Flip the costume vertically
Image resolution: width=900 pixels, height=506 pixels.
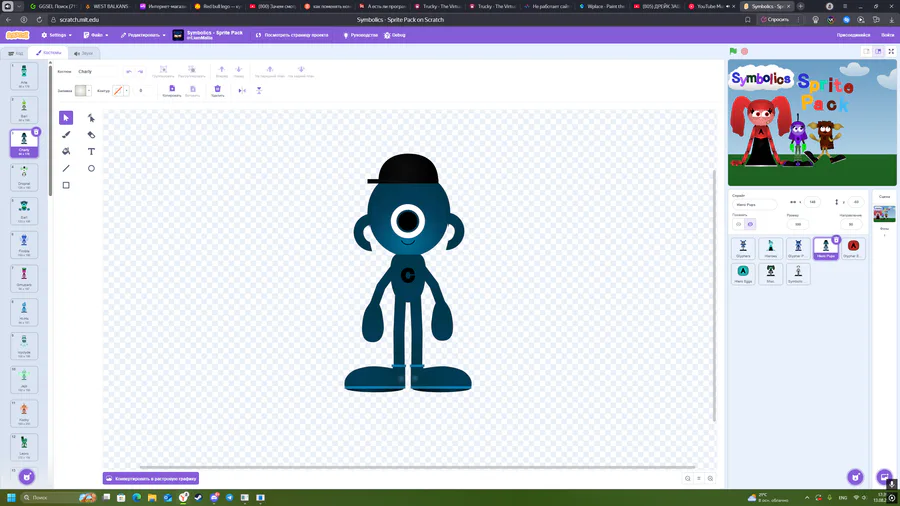[259, 91]
